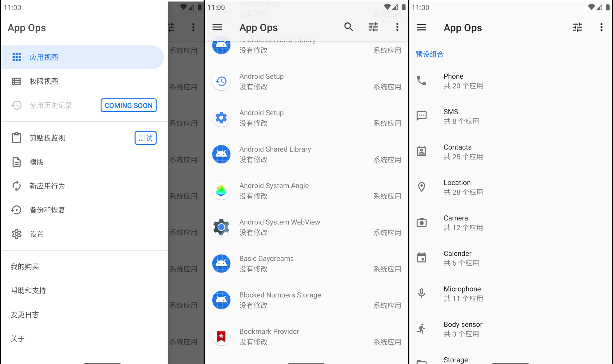Image resolution: width=613 pixels, height=364 pixels.
Task: Click the COMING SOON badge
Action: (128, 105)
